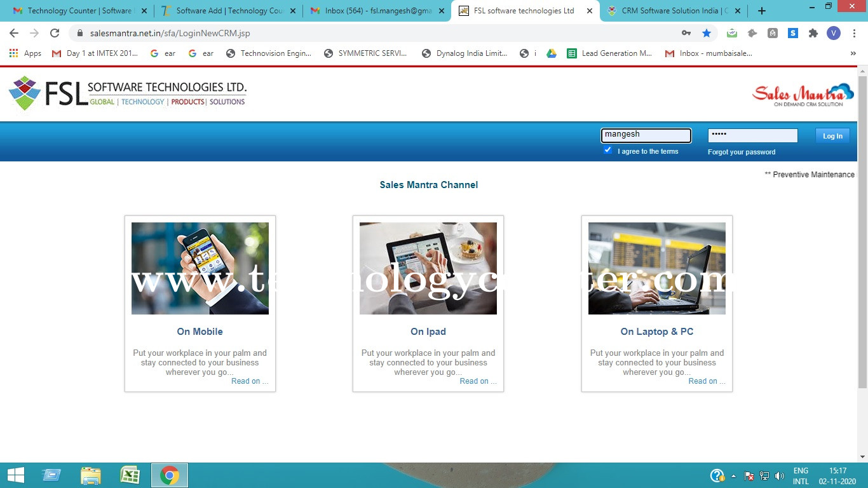Screen dimensions: 868x488
Task: Open the network status tray icon
Action: (764, 476)
